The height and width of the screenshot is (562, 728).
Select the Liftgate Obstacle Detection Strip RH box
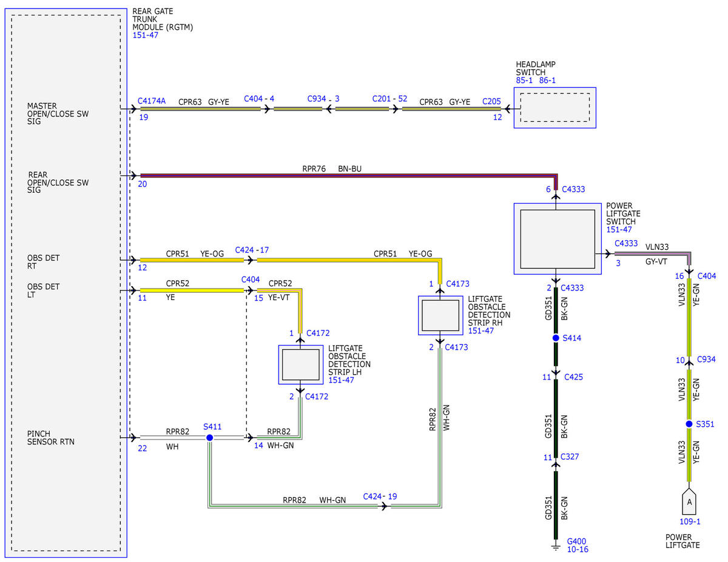tap(440, 315)
